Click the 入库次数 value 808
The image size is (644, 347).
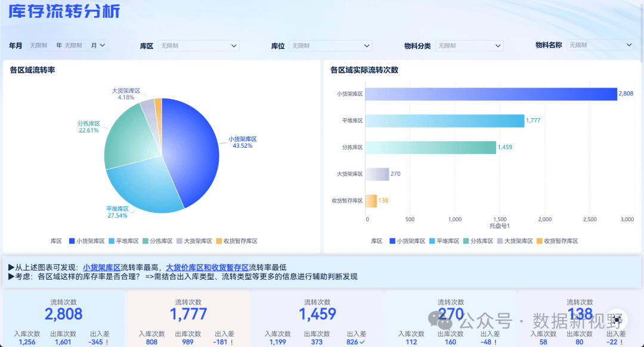[151, 342]
